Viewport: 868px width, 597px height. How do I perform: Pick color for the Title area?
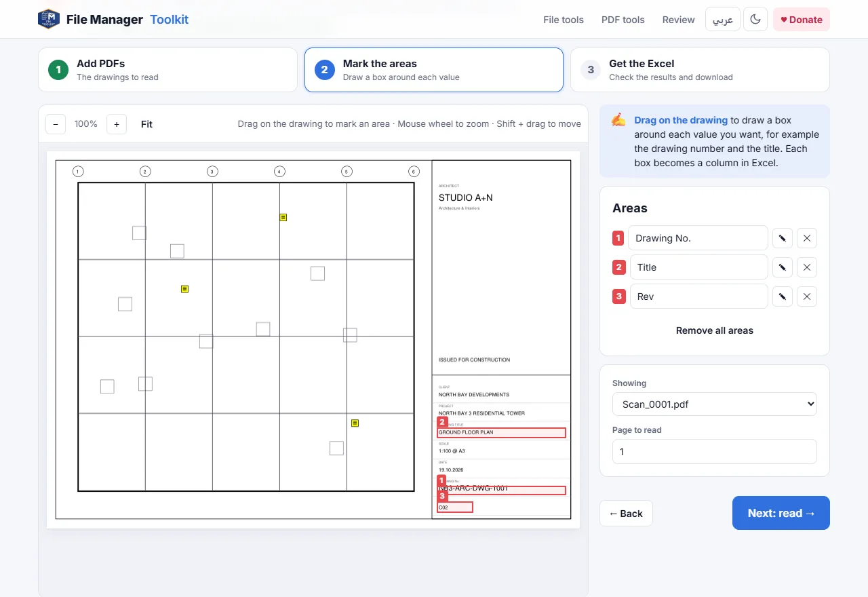click(783, 267)
